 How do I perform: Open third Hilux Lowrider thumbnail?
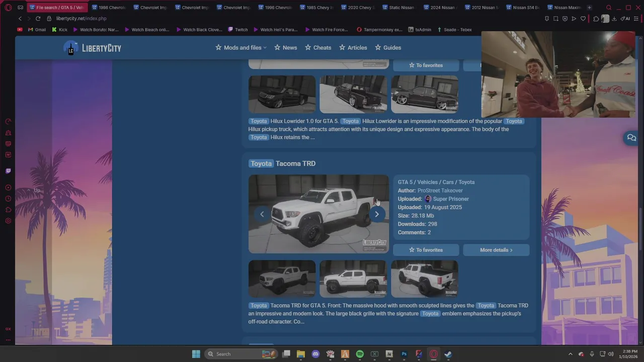(x=425, y=94)
